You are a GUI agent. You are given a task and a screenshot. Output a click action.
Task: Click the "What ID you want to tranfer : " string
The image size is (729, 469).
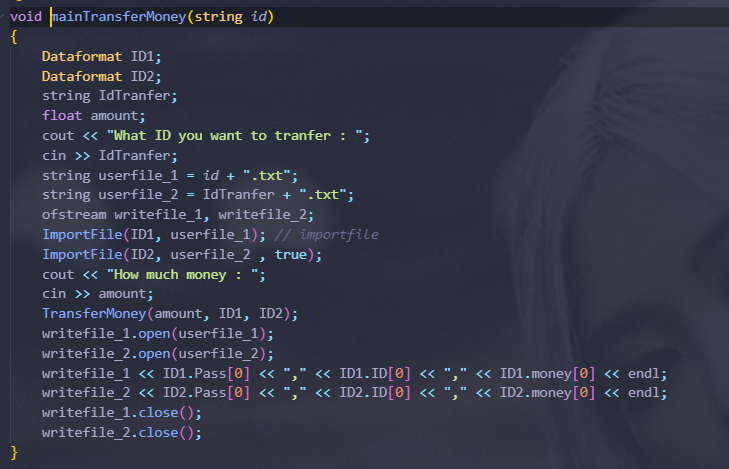[x=235, y=136]
